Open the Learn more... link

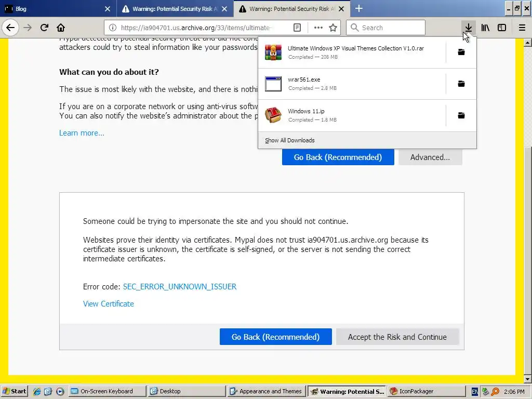(82, 133)
